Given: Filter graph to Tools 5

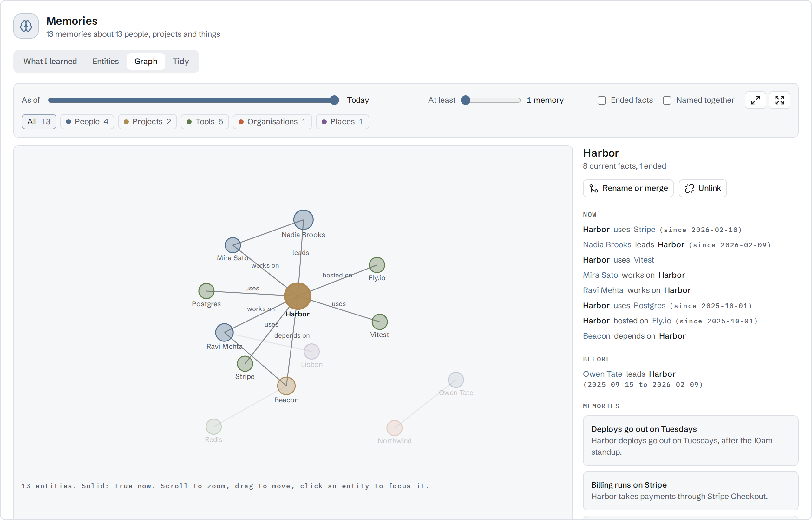Looking at the screenshot, I should [205, 121].
